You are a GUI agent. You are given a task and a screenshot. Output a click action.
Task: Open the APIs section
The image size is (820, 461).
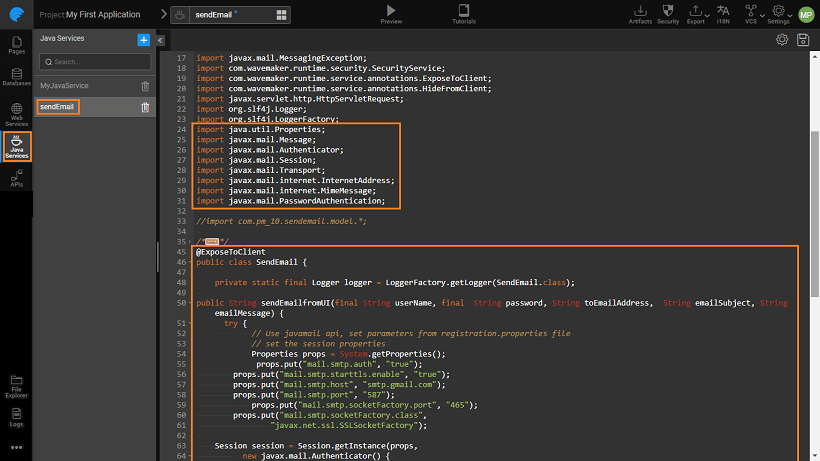(x=16, y=178)
